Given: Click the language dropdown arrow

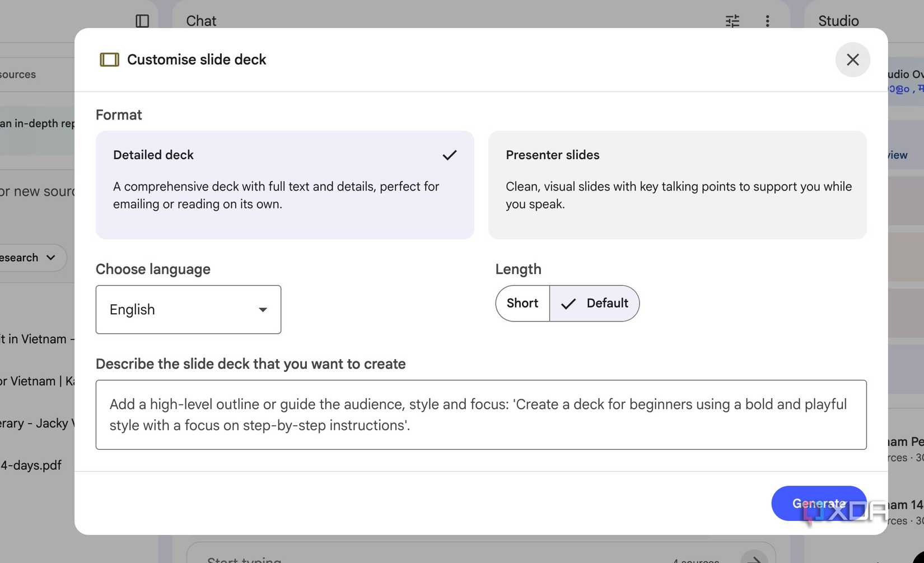Looking at the screenshot, I should click(263, 310).
